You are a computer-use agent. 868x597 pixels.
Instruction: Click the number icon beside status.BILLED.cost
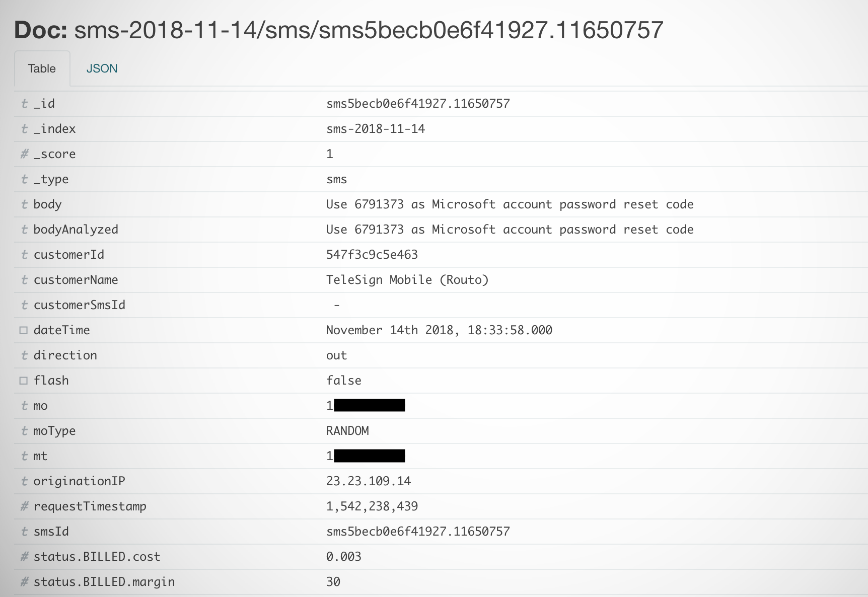pyautogui.click(x=24, y=557)
